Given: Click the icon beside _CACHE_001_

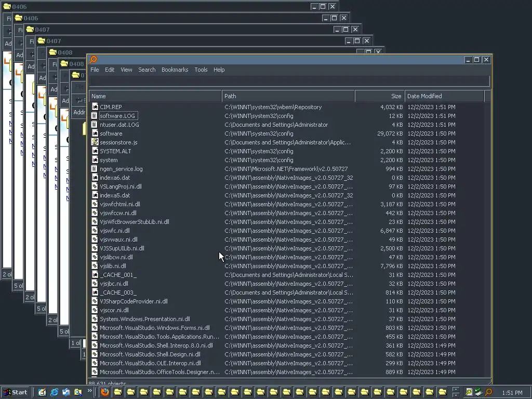Looking at the screenshot, I should click(x=95, y=275).
